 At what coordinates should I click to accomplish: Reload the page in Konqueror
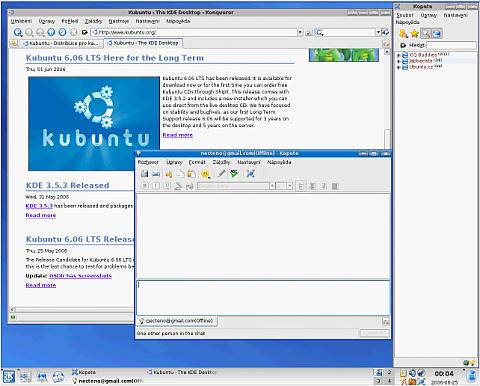(62, 32)
